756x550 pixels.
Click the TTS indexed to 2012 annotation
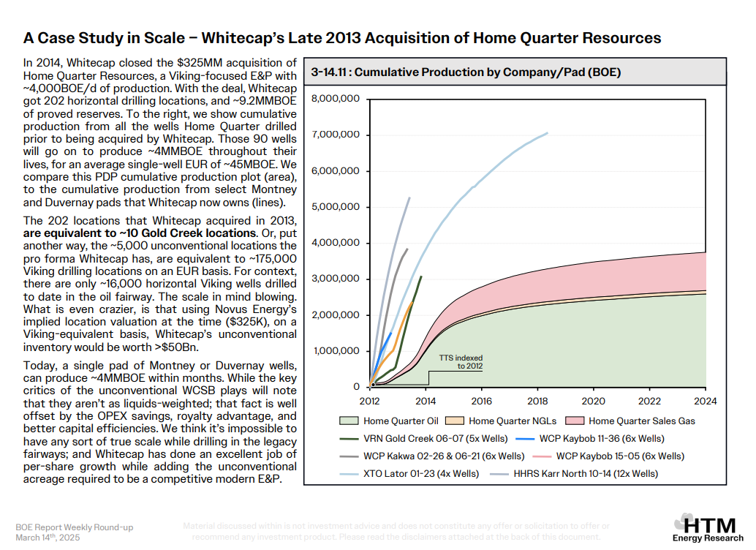click(461, 362)
